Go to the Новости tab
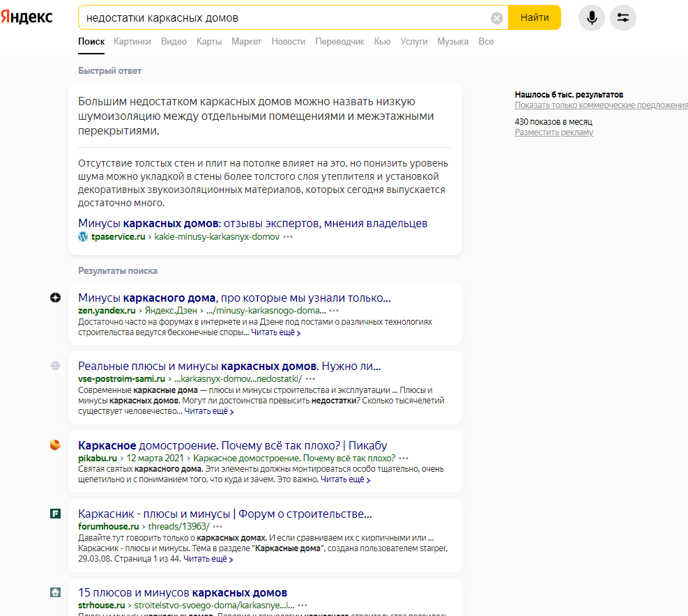The width and height of the screenshot is (688, 616). click(289, 41)
